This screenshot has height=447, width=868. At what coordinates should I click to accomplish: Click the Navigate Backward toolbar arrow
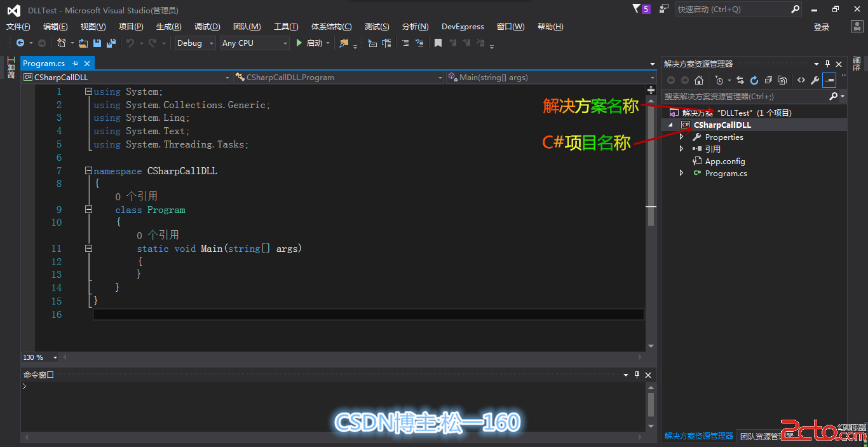20,43
